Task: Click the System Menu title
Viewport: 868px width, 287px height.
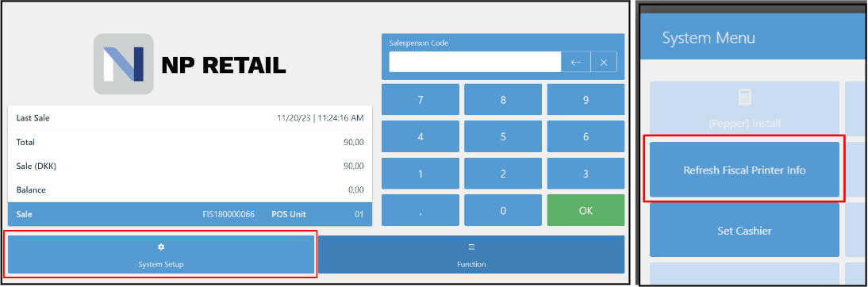Action: pos(709,38)
